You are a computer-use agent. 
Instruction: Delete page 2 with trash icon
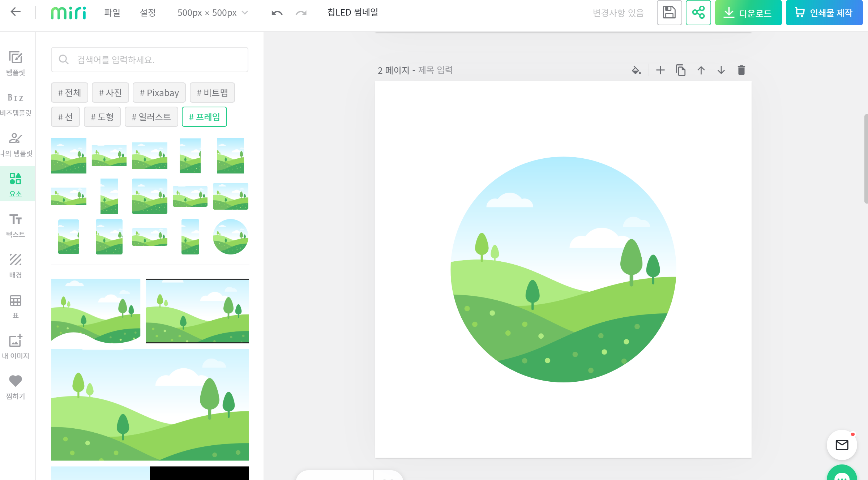(741, 70)
